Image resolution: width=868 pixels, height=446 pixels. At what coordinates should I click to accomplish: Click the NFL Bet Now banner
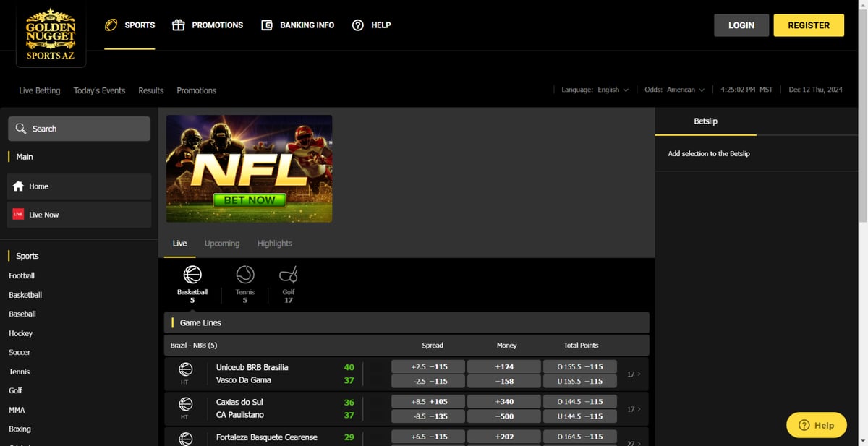click(250, 168)
